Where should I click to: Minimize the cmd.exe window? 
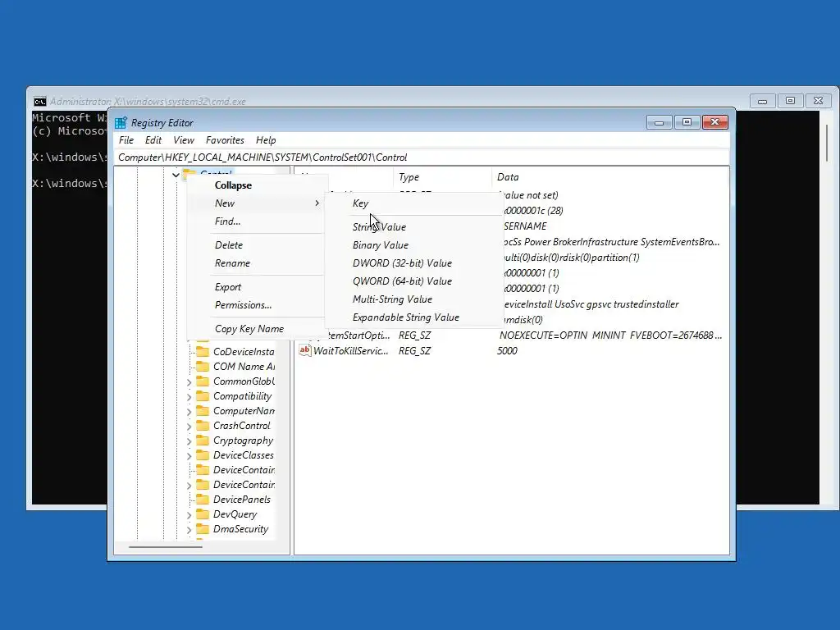click(762, 101)
